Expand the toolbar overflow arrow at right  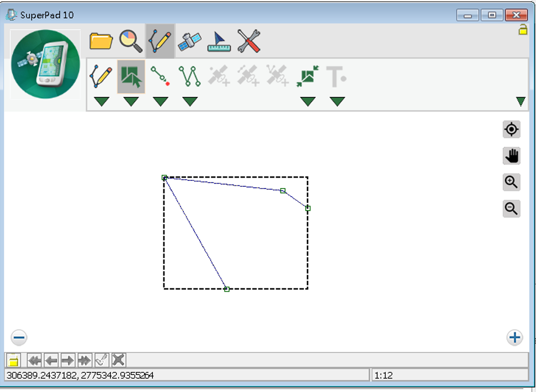pos(521,101)
